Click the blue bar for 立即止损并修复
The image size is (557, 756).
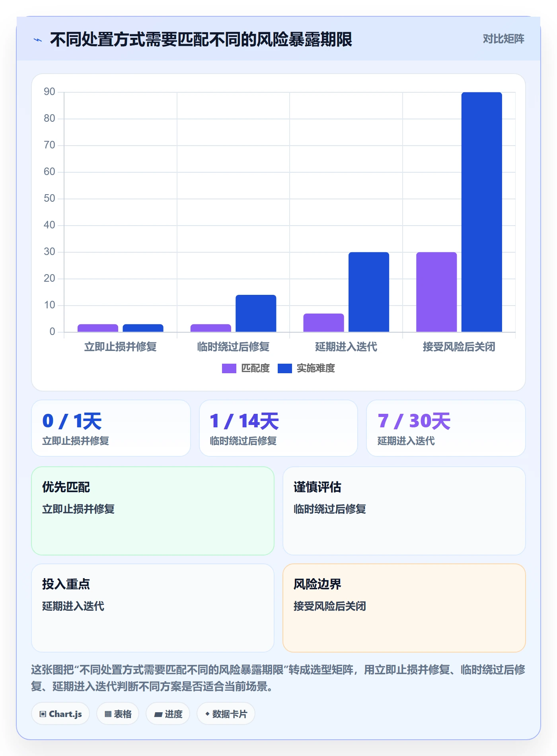tap(143, 328)
